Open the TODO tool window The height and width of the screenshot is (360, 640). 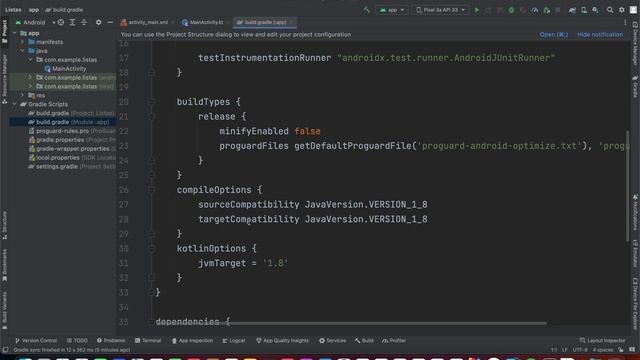pyautogui.click(x=78, y=340)
